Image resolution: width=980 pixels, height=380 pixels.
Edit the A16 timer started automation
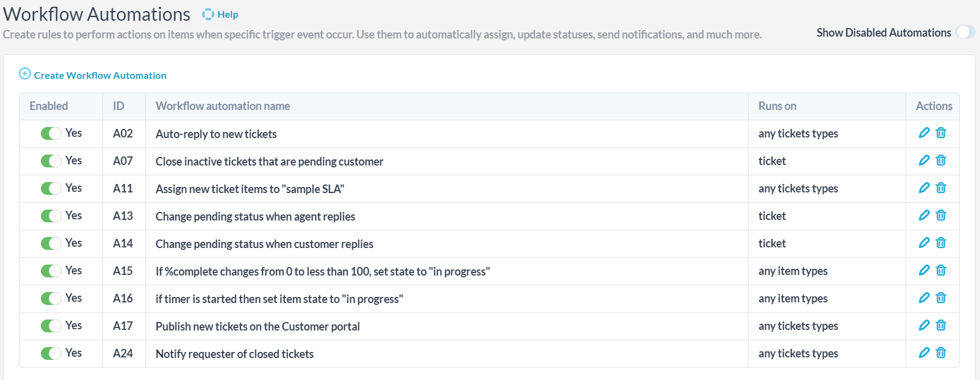(924, 298)
